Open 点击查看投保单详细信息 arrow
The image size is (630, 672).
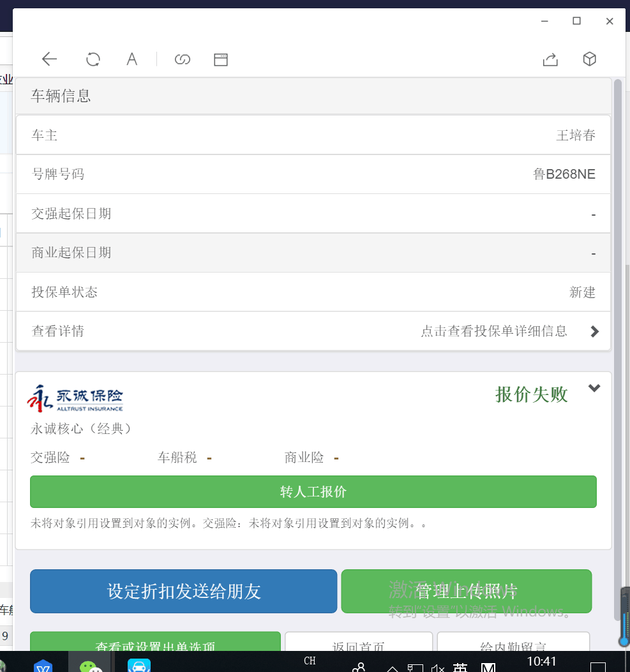[594, 331]
